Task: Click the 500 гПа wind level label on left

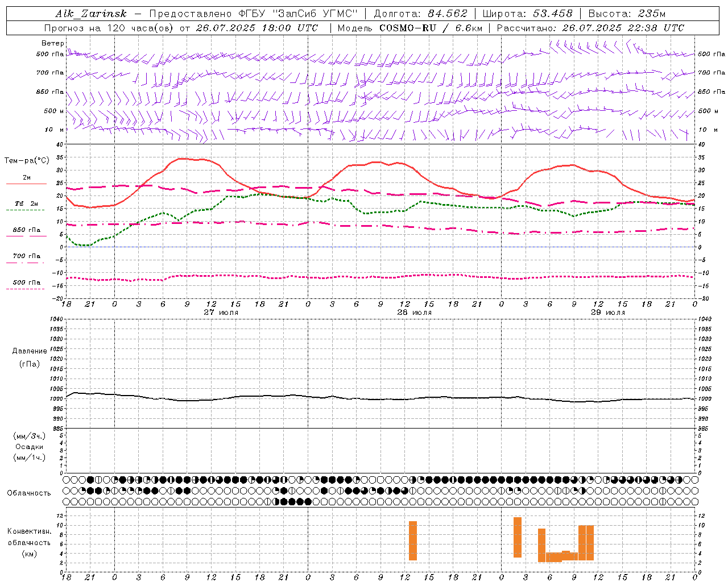Action: [50, 55]
